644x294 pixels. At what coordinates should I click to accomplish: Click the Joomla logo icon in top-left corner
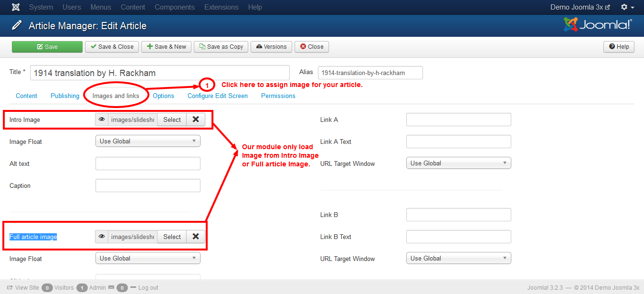point(16,7)
